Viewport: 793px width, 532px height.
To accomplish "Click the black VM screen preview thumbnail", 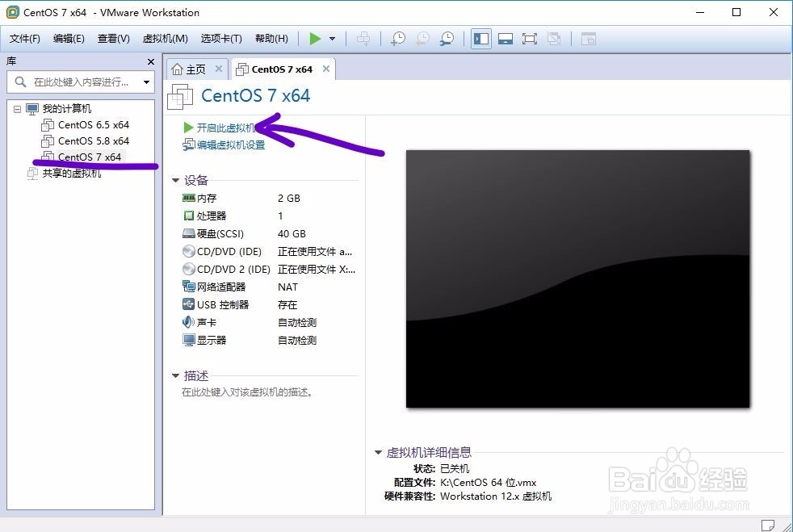I will point(577,279).
